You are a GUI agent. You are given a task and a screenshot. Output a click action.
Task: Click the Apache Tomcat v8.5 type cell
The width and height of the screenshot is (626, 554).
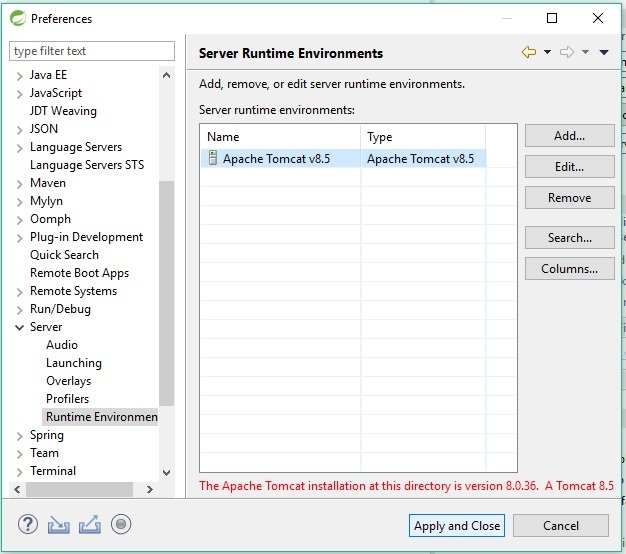(423, 158)
